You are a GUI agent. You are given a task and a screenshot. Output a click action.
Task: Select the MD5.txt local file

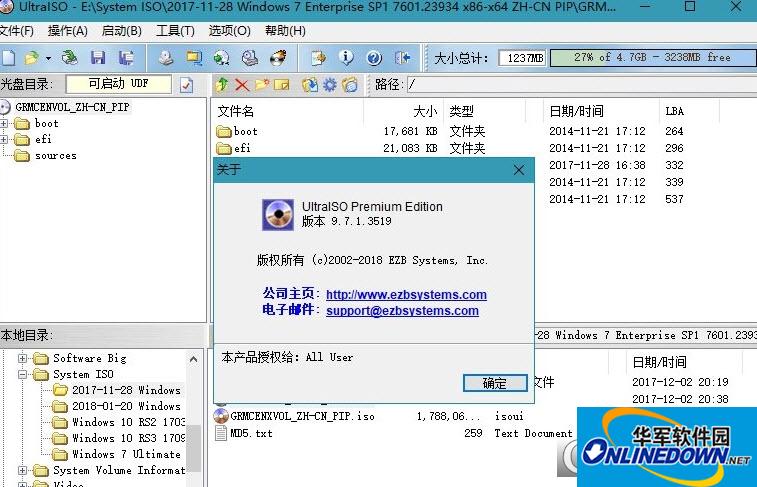251,433
